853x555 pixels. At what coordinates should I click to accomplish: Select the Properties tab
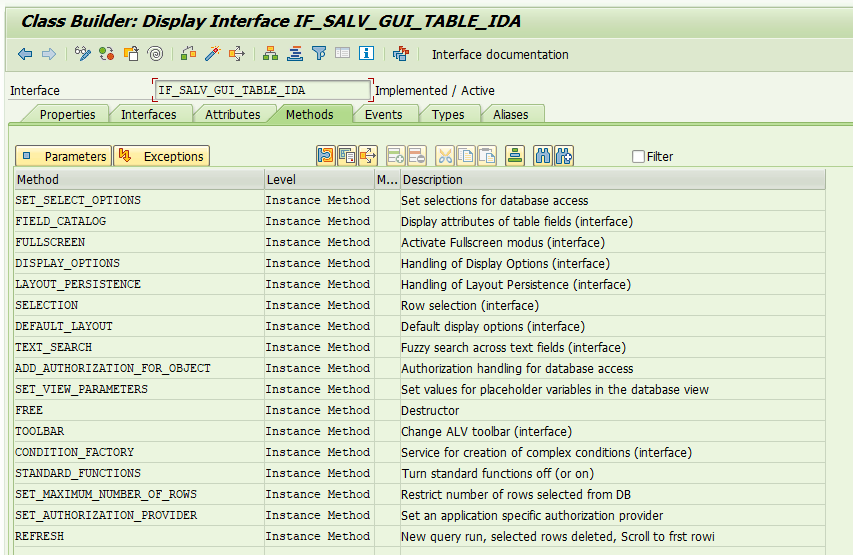pyautogui.click(x=67, y=115)
